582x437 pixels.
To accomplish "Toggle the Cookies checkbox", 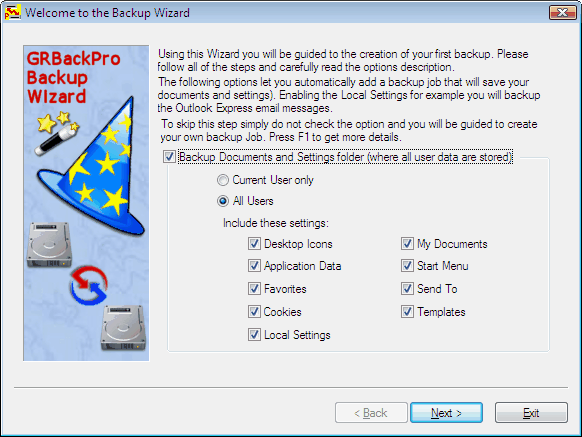I will click(254, 312).
